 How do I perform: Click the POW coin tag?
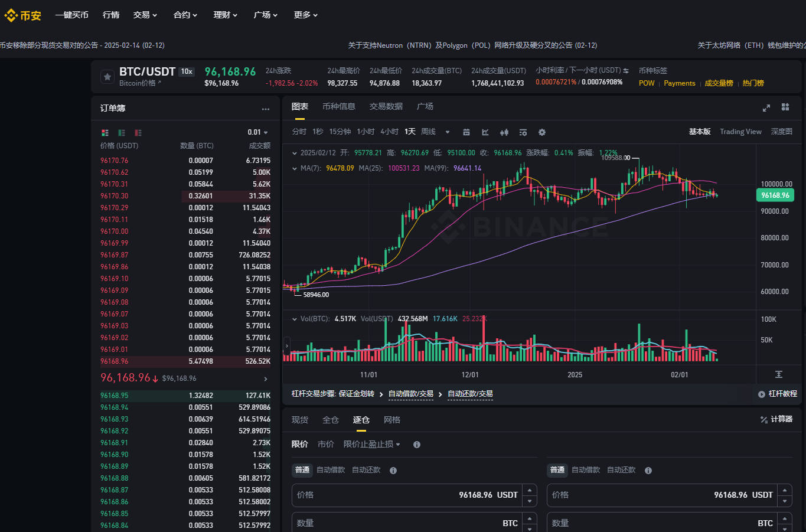click(x=647, y=83)
